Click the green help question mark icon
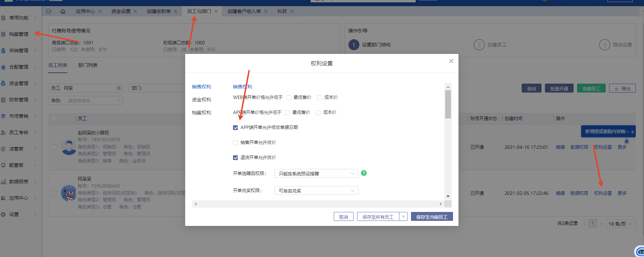The image size is (644, 257). (364, 173)
